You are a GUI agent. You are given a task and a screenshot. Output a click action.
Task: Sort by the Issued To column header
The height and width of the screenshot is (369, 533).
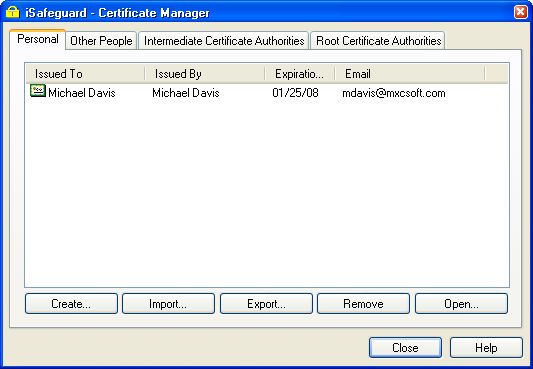pos(85,74)
